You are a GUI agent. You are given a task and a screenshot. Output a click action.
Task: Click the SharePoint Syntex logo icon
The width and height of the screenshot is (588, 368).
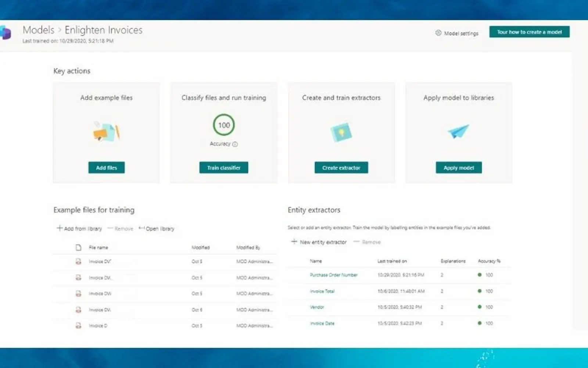click(x=5, y=32)
